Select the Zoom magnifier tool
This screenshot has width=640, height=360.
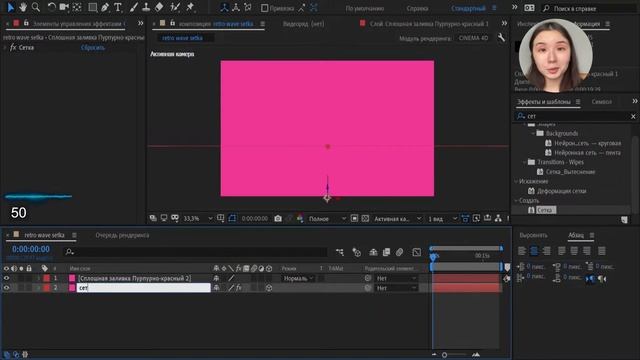pos(36,7)
